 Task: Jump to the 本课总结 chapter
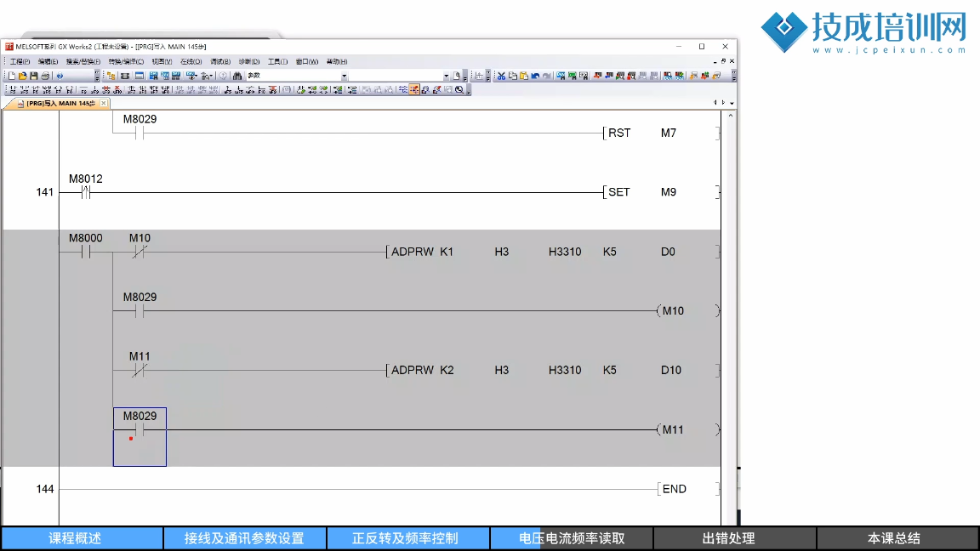click(x=897, y=538)
